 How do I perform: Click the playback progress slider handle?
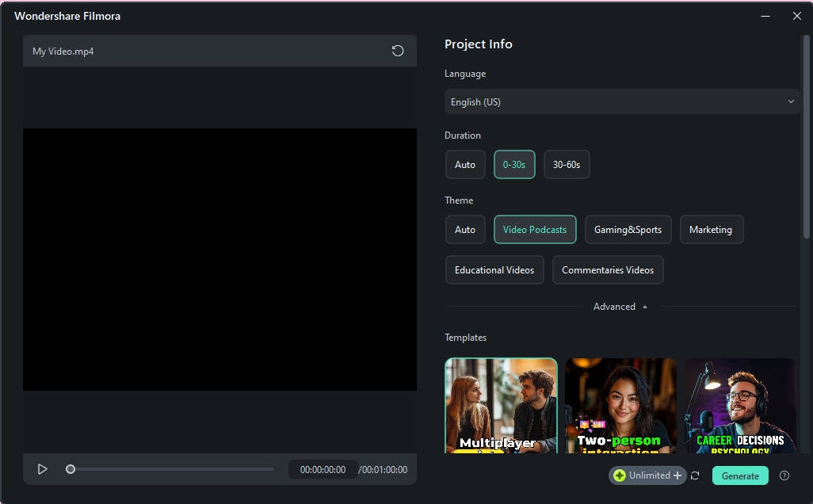(71, 469)
